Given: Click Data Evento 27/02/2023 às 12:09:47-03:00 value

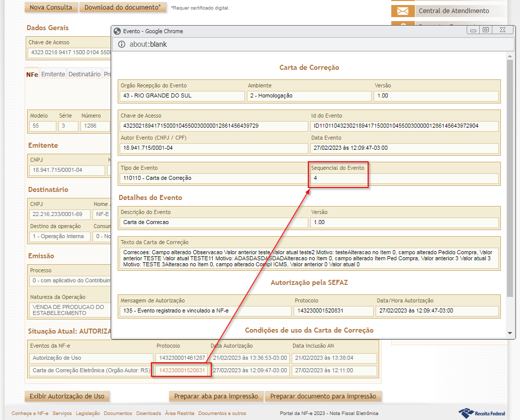Looking at the screenshot, I should (404, 148).
